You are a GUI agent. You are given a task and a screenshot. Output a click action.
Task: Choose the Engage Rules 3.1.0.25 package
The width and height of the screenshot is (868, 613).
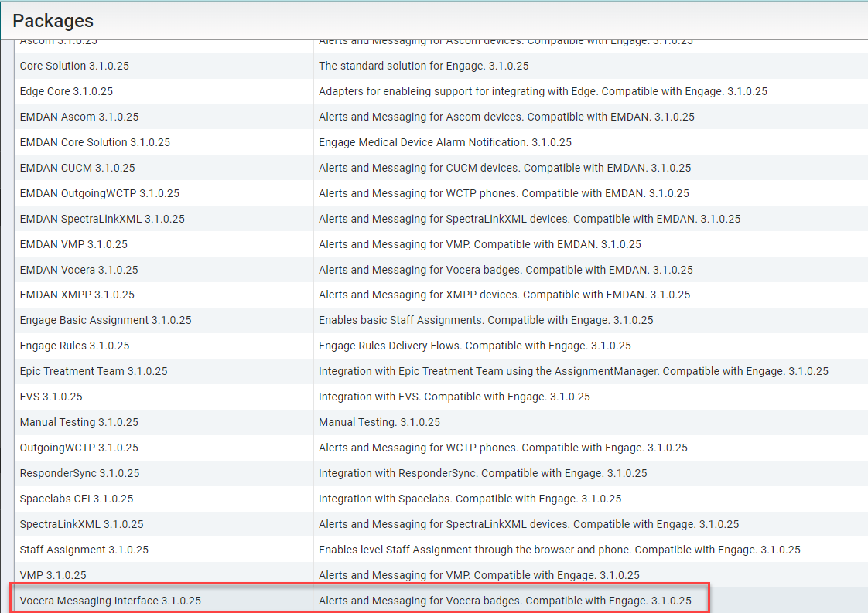(75, 346)
